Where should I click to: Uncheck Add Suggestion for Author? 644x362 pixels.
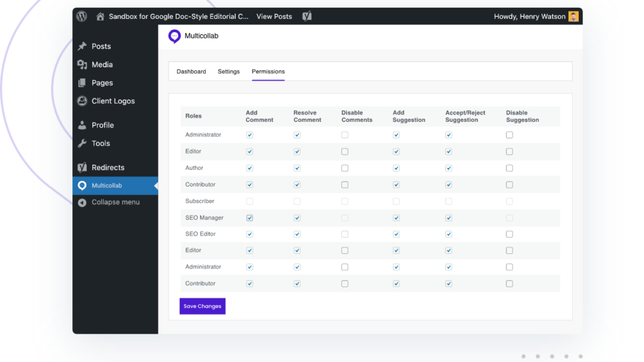tap(396, 168)
